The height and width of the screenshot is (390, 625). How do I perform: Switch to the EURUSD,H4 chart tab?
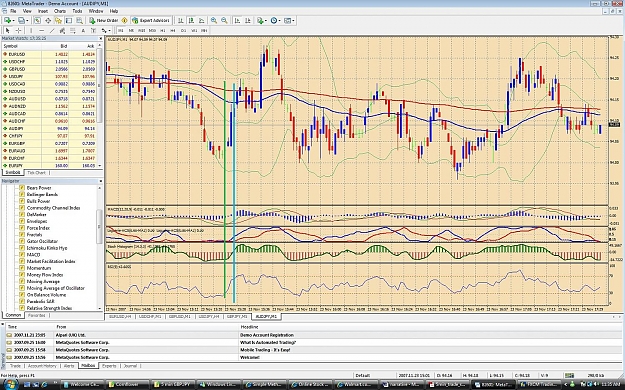(x=120, y=316)
